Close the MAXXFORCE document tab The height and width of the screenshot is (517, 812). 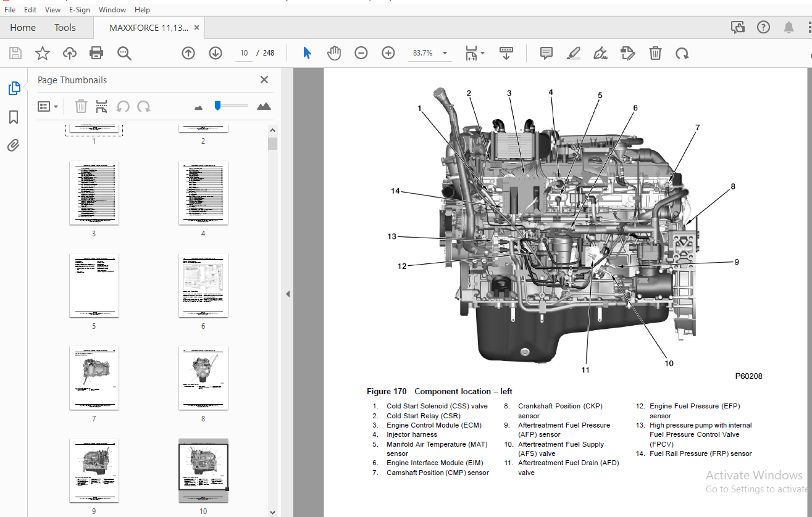196,27
